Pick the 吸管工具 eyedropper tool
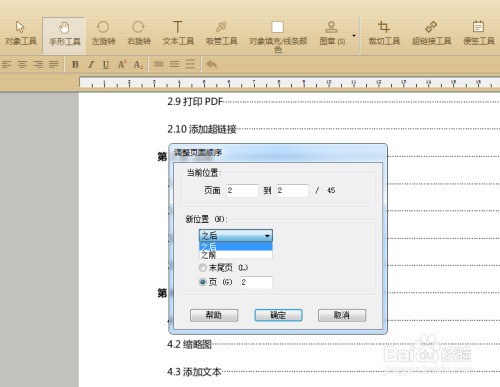This screenshot has height=387, width=500. (221, 34)
